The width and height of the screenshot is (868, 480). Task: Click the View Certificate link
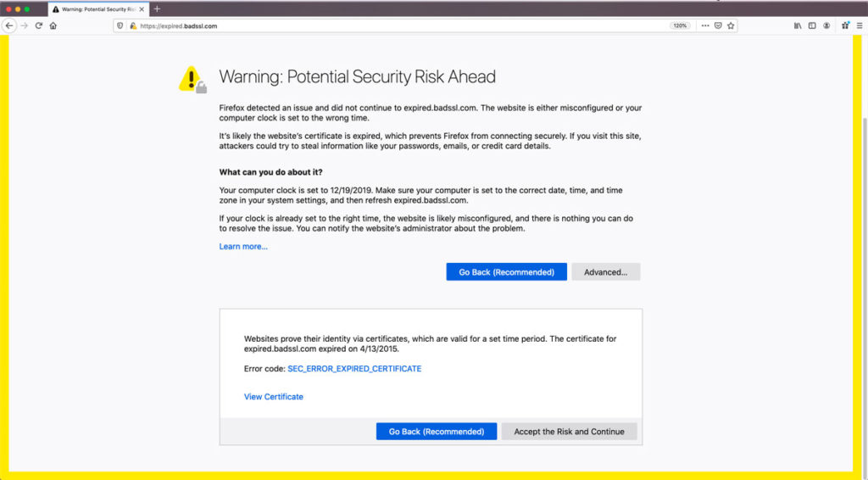pos(274,396)
